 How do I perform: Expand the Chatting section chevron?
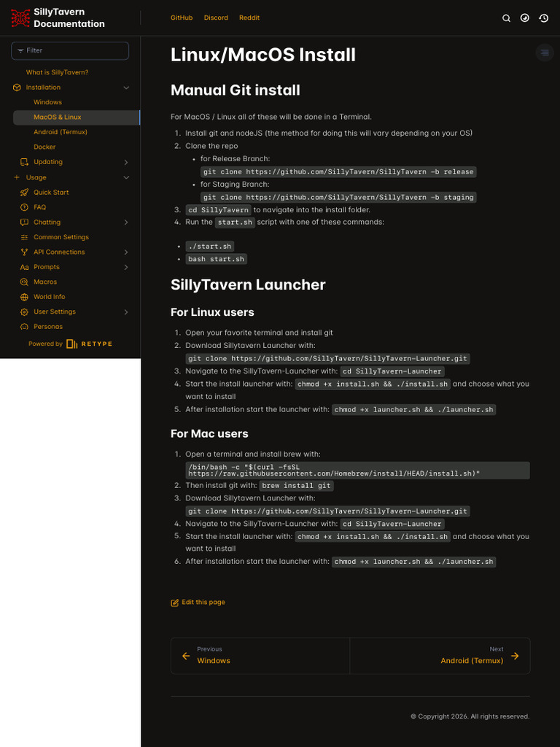[126, 222]
